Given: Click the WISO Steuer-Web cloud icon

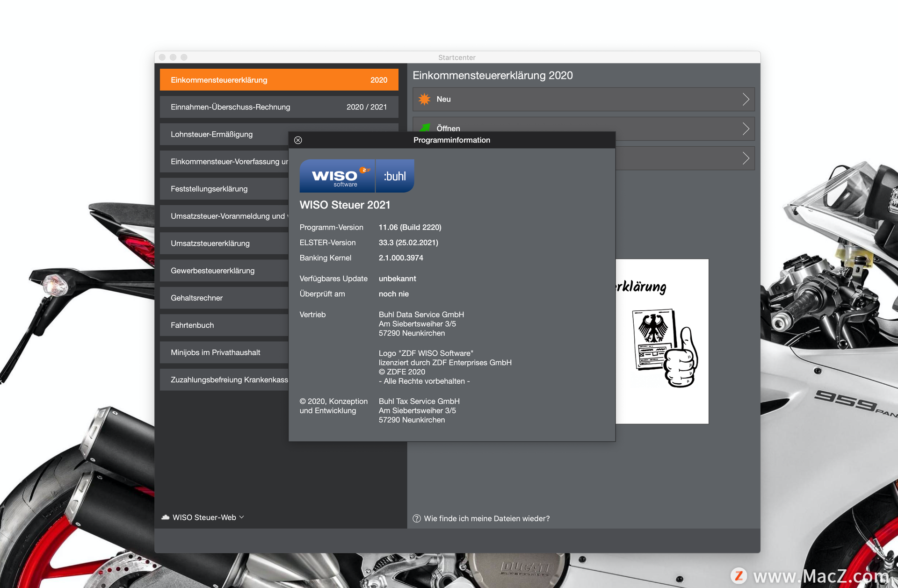Looking at the screenshot, I should click(165, 517).
